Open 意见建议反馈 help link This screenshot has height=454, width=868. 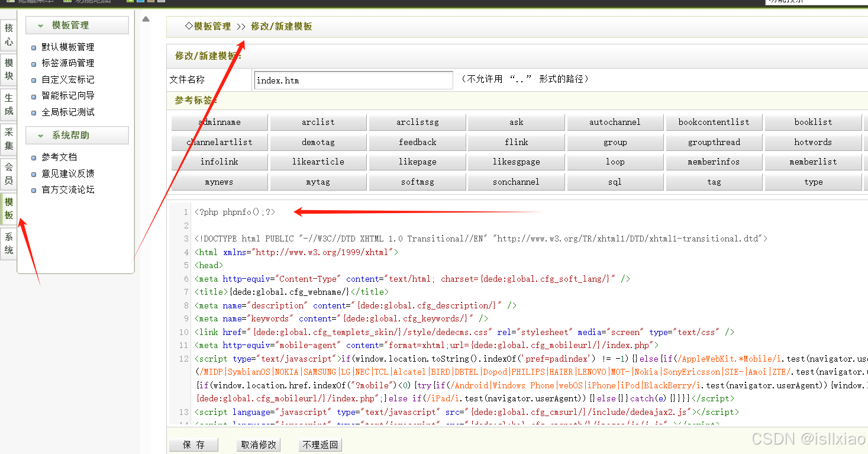click(67, 173)
